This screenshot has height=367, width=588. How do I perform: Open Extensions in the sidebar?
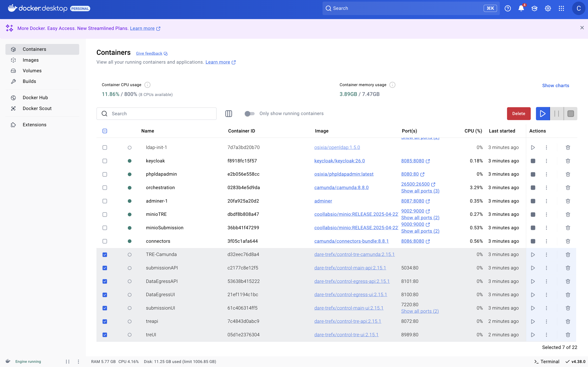pyautogui.click(x=42, y=124)
